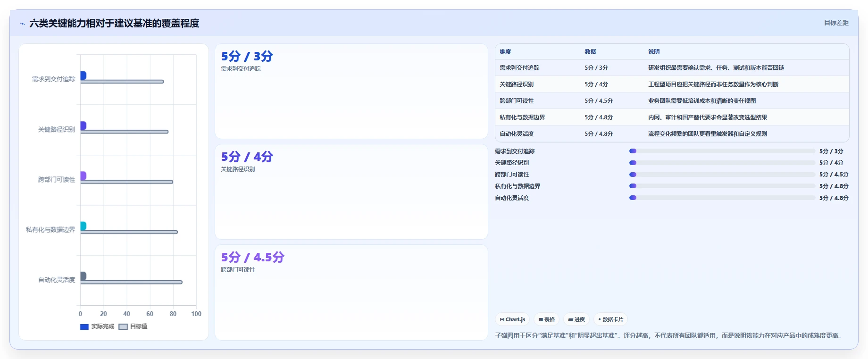Click the 私有化与数据边界 label in the progress list
This screenshot has width=868, height=359.
point(517,186)
